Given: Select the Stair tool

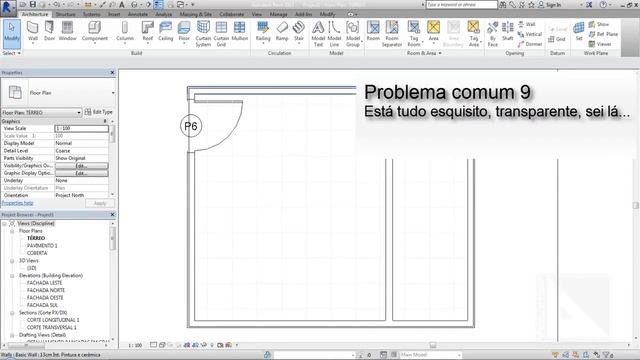Looking at the screenshot, I should tap(299, 32).
